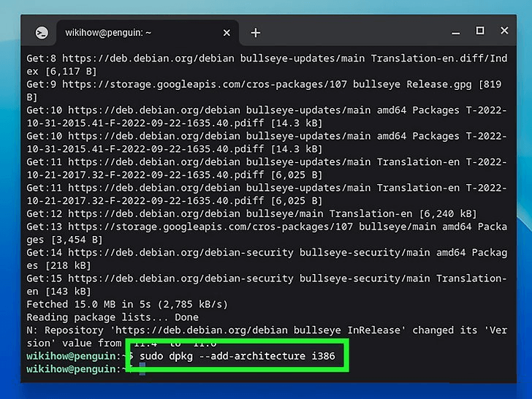Minimize the terminal window
The height and width of the screenshot is (399, 532).
coord(456,31)
